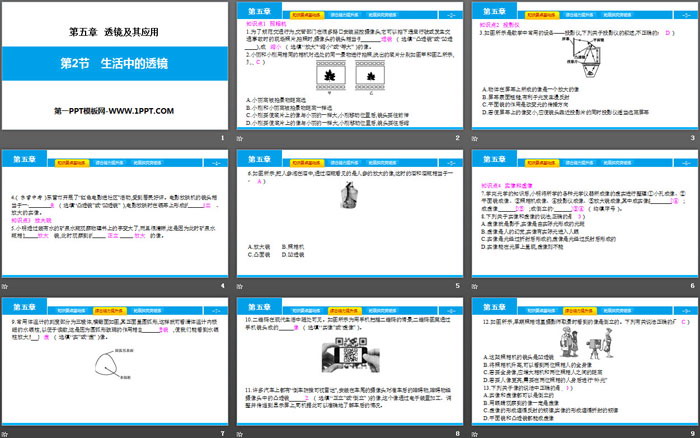Click the animation star icon under slide 5
Image resolution: width=700 pixels, height=438 pixels.
point(240,286)
